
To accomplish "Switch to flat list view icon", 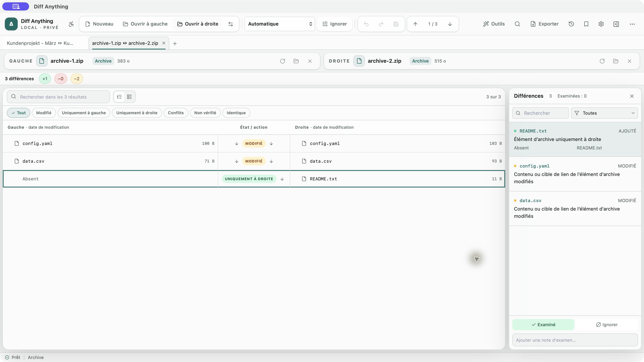I will click(129, 97).
